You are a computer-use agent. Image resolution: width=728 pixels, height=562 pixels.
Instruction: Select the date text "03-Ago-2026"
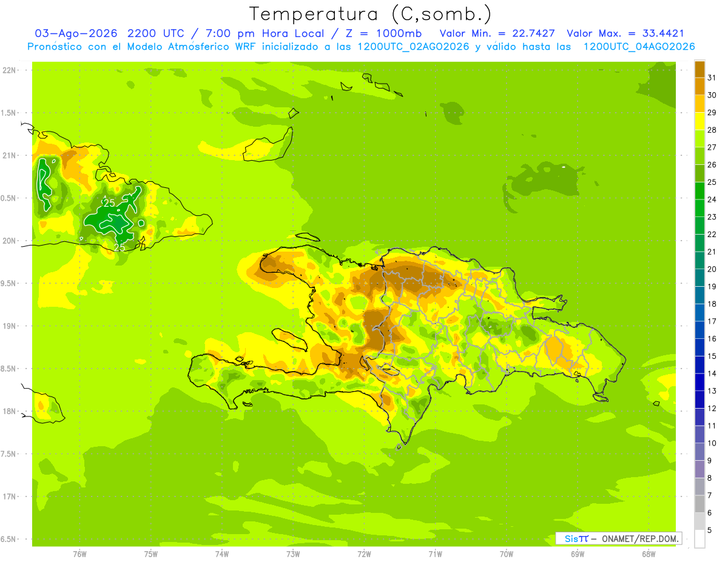[76, 33]
